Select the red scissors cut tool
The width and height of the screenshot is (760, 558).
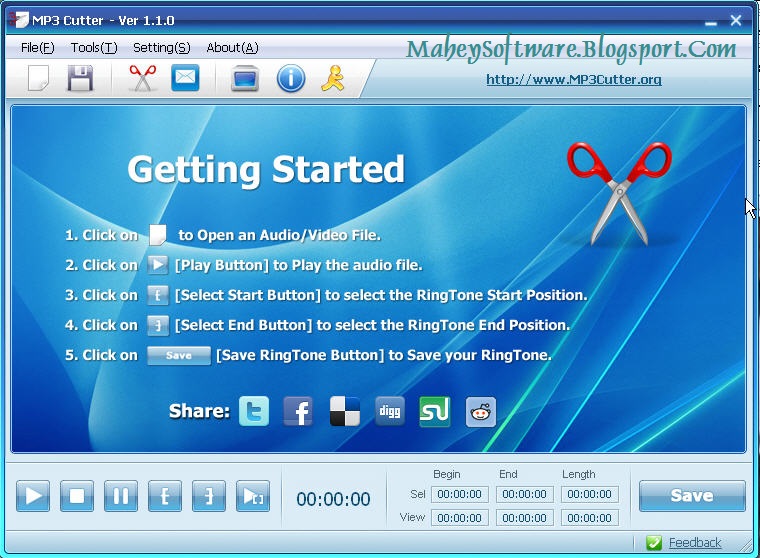(x=142, y=78)
